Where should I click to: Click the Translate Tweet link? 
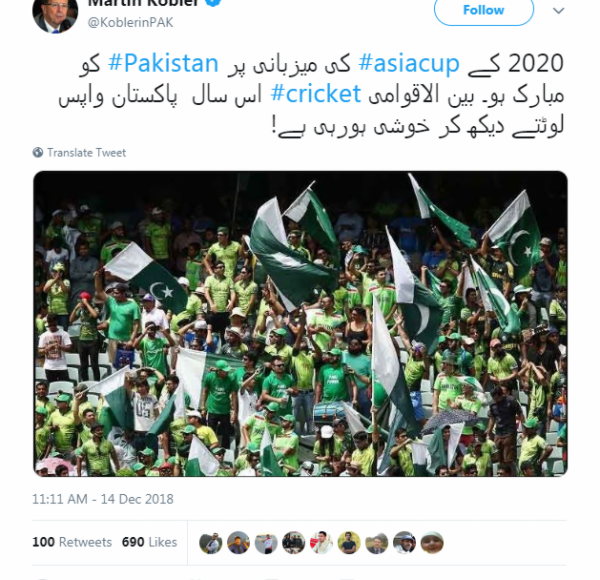(x=86, y=153)
